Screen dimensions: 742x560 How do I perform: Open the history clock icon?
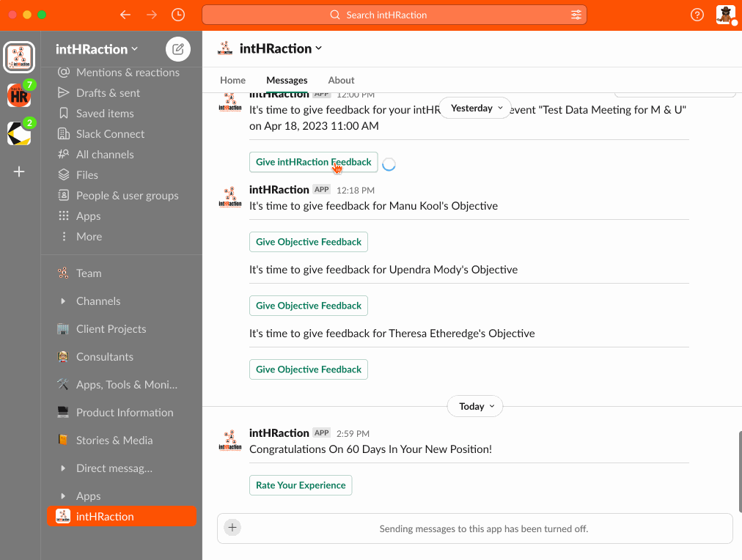(x=178, y=15)
